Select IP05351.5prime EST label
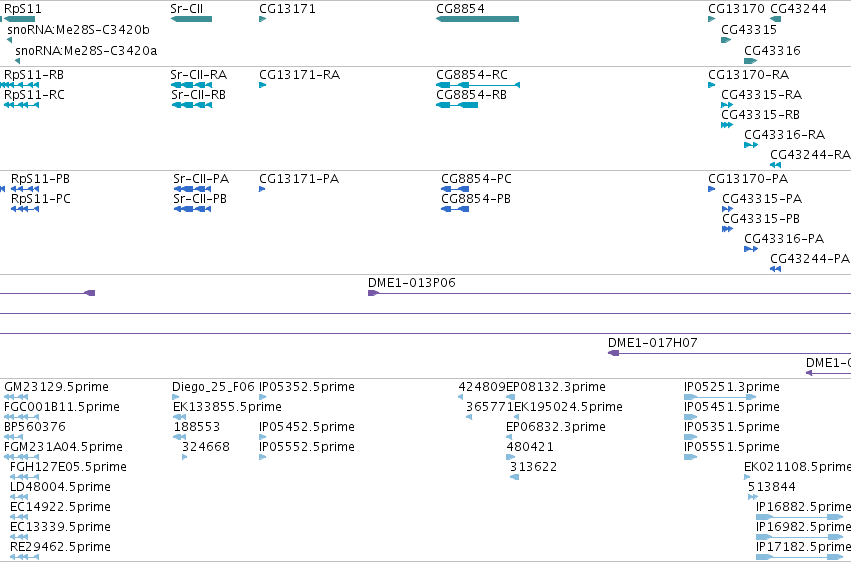This screenshot has height=562, width=851. [732, 427]
